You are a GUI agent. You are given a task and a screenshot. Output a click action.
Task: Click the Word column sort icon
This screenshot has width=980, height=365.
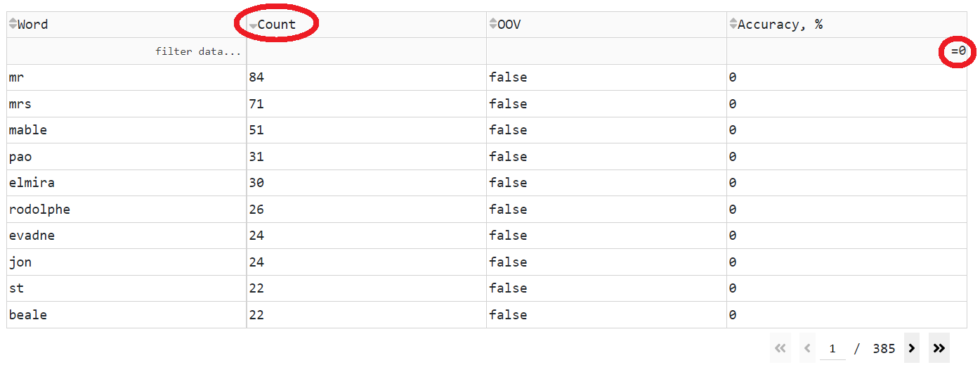(13, 25)
